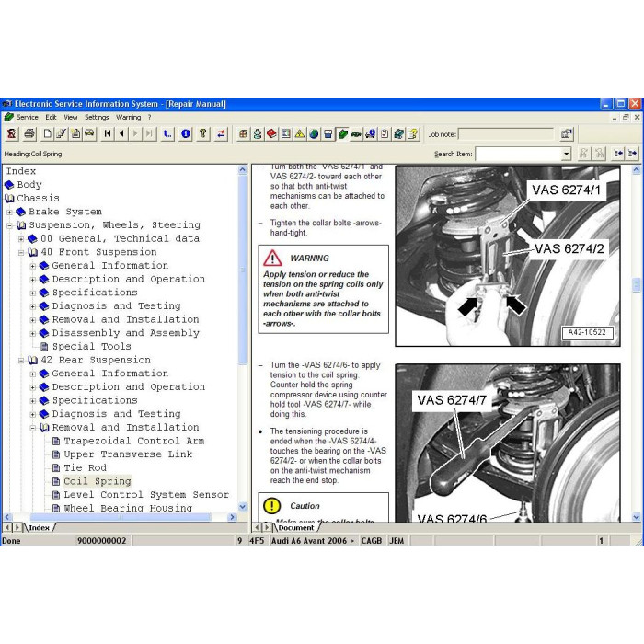Go to the next page using the right arrow
The image size is (644, 644).
click(x=135, y=134)
